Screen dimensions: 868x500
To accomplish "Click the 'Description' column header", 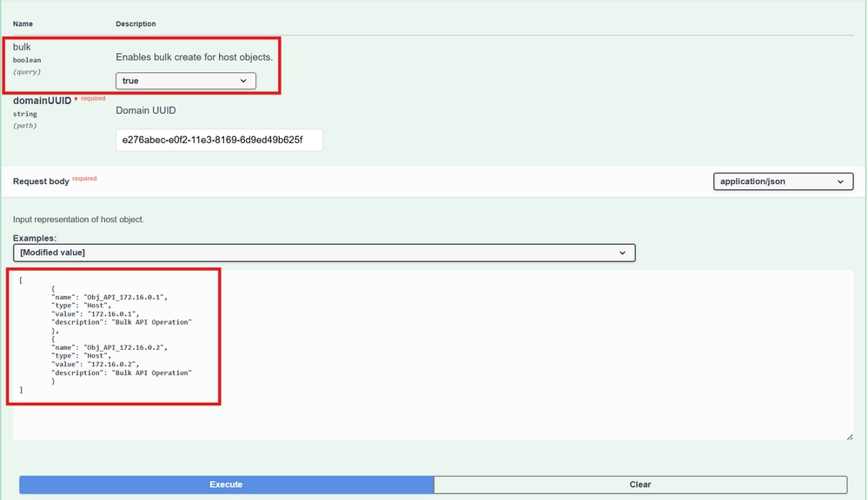I will pos(136,23).
